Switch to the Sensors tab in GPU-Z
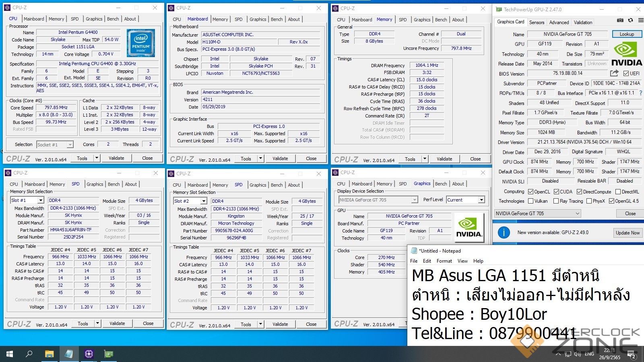 coord(537,23)
